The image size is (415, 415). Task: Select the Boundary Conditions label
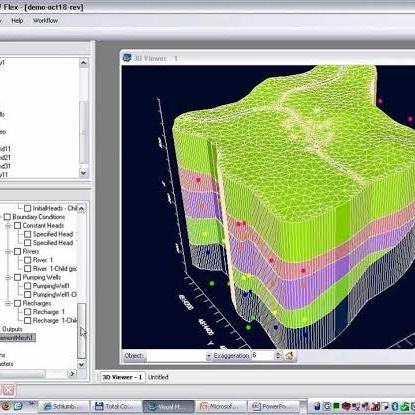tap(39, 217)
